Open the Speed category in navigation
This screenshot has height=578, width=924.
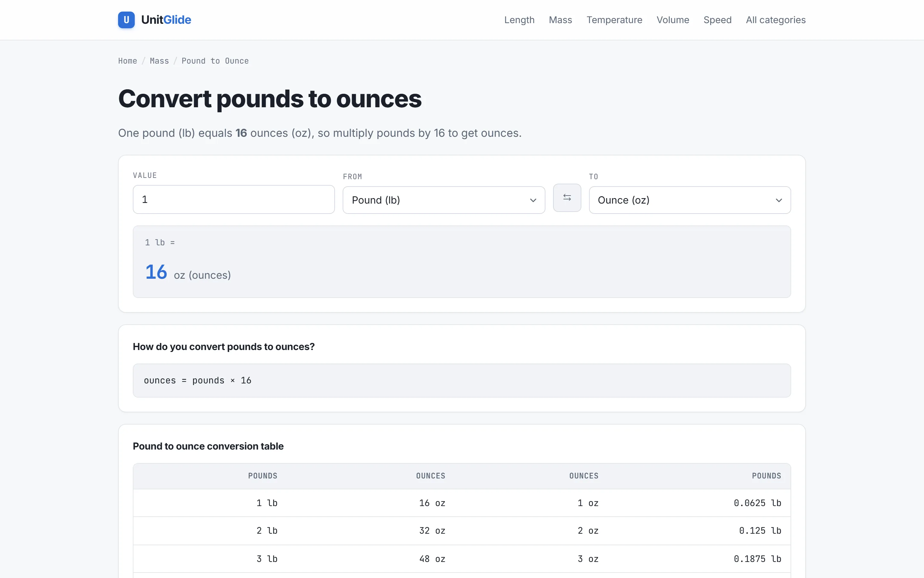(717, 20)
